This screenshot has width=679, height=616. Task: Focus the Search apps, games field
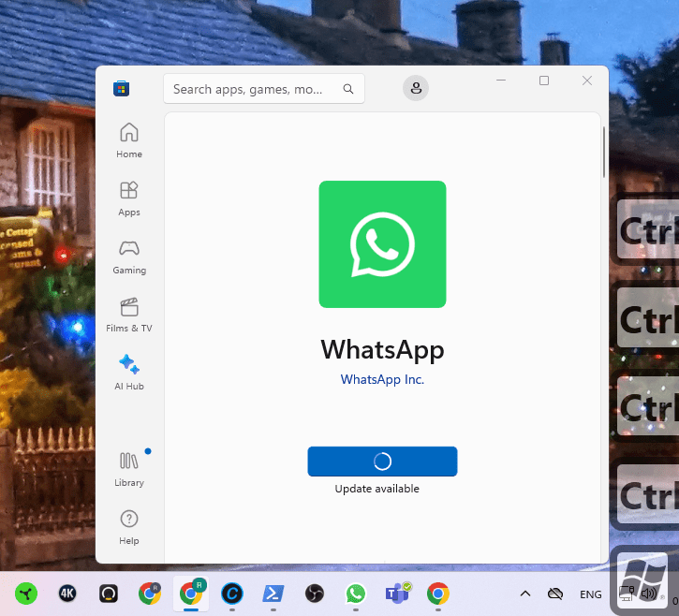[264, 89]
